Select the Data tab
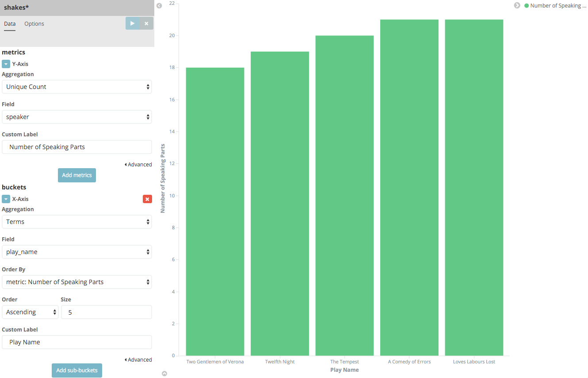The width and height of the screenshot is (588, 378). point(10,24)
